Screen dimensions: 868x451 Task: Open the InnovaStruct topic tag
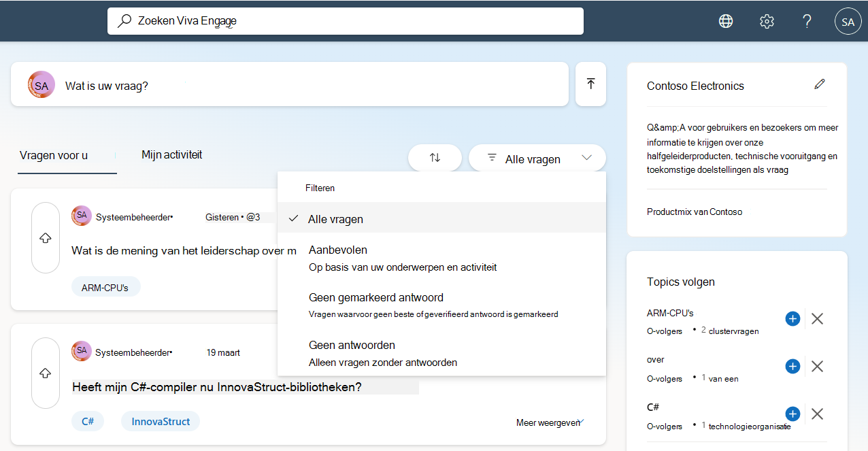coord(161,421)
